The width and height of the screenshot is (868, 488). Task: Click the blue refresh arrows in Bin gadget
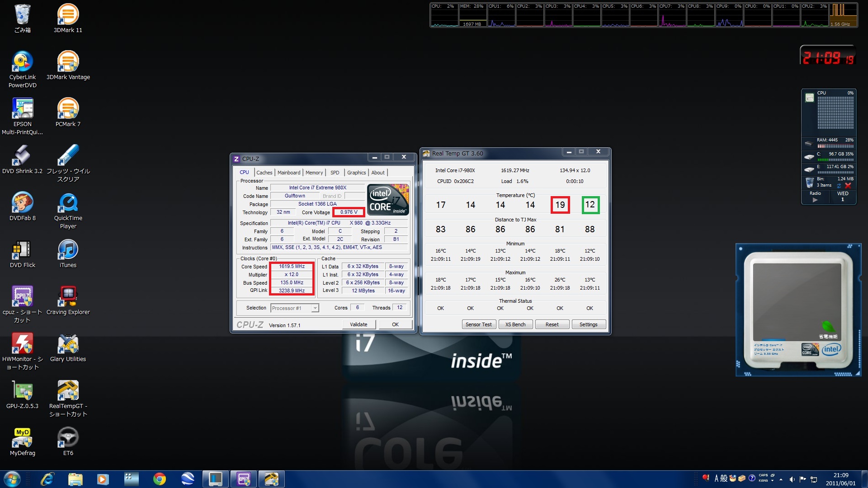[x=839, y=186]
